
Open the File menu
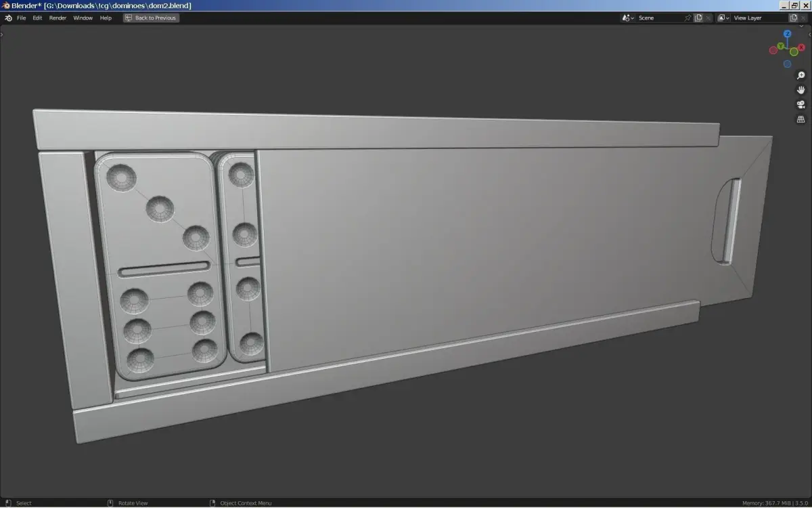point(21,18)
